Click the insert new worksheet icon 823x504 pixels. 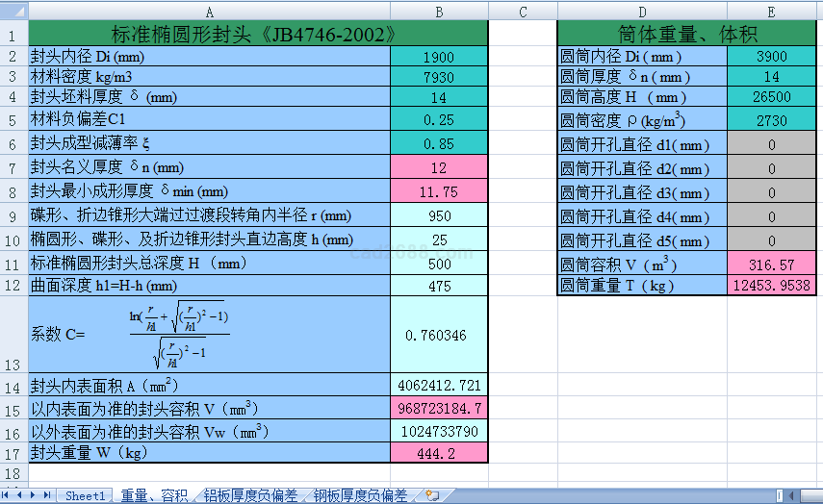click(x=432, y=495)
